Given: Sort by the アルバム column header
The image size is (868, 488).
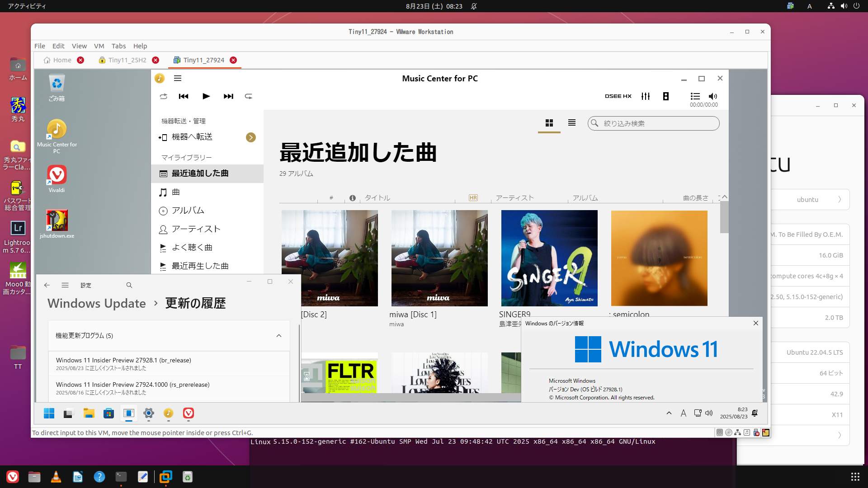Looking at the screenshot, I should click(585, 198).
